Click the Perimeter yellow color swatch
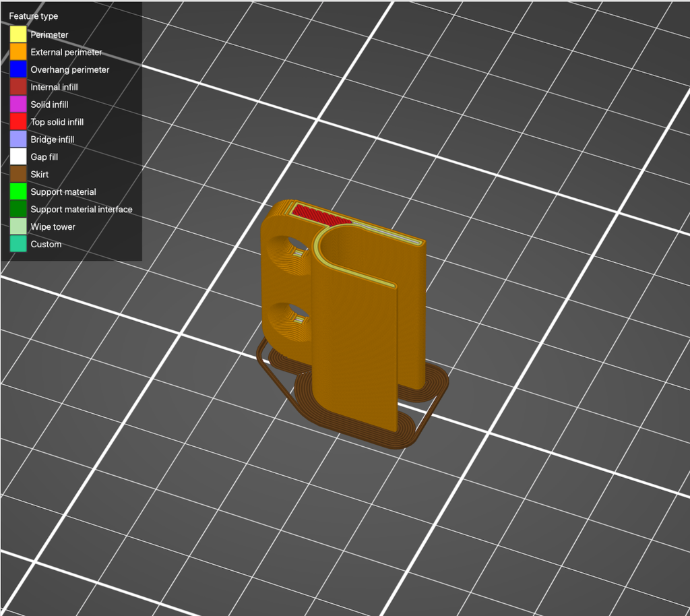Screen dimensions: 690x616 (x=18, y=34)
